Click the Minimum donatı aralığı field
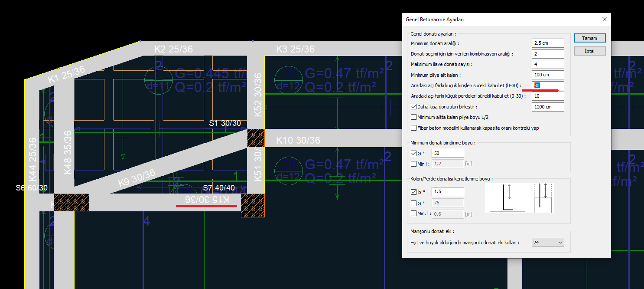This screenshot has height=289, width=644. tap(548, 43)
